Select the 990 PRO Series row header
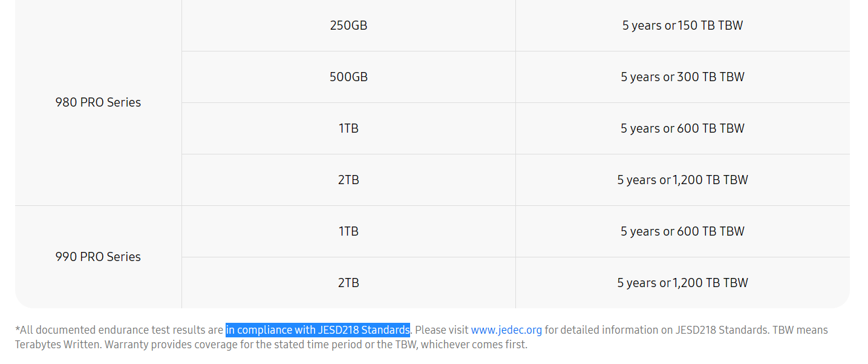This screenshot has width=868, height=364. click(x=98, y=257)
